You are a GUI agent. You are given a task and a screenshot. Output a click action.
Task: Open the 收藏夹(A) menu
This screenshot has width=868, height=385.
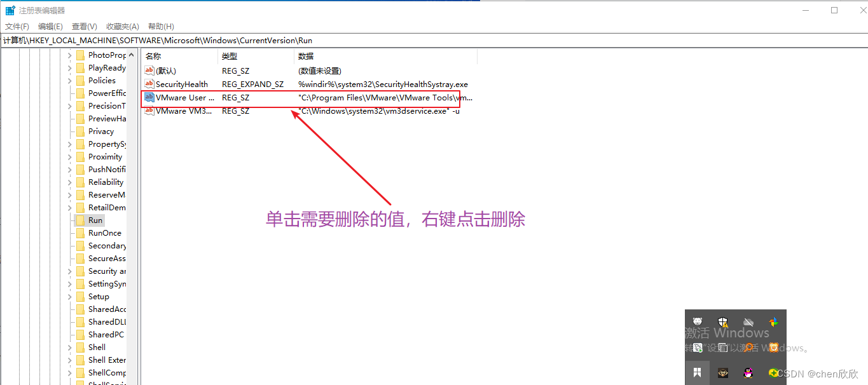(x=123, y=26)
